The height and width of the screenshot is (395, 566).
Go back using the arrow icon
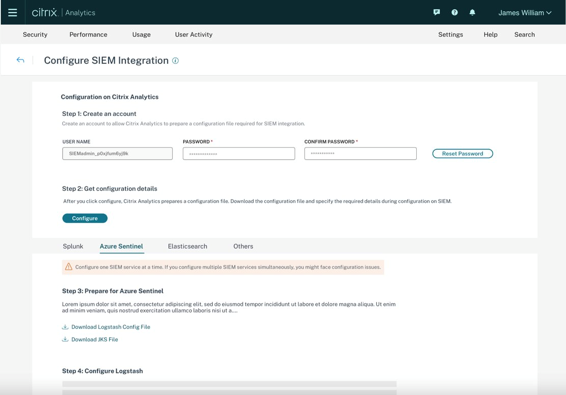pos(20,60)
